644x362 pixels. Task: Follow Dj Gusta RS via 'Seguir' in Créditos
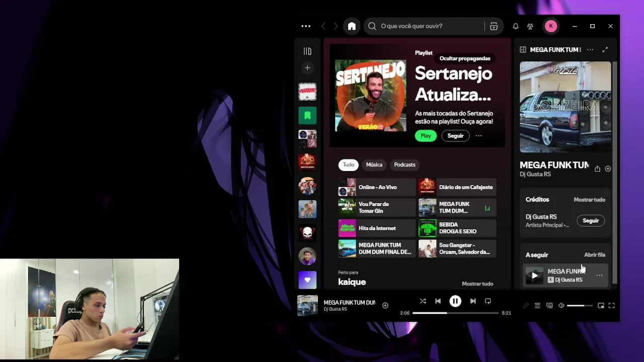pyautogui.click(x=591, y=221)
